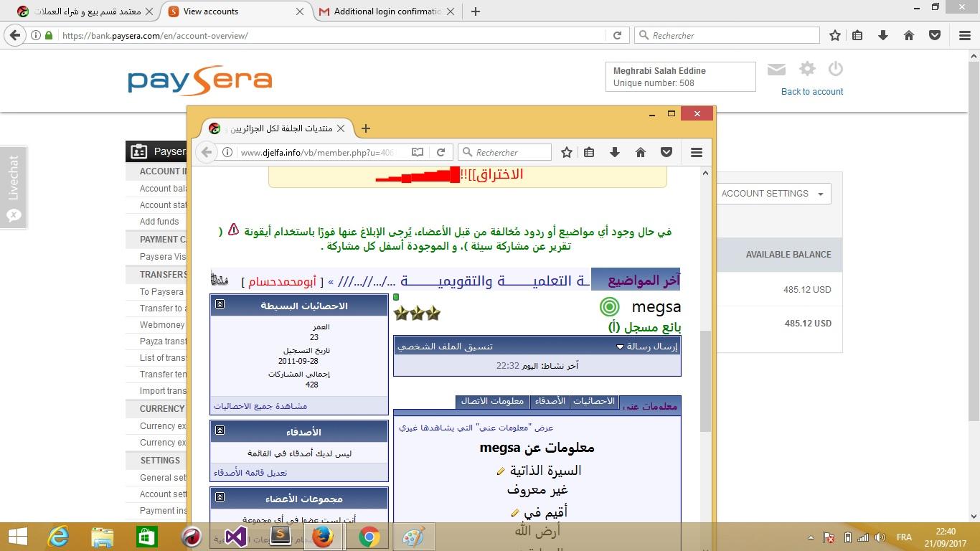Show bookmarks list in Paysera window toolbar

(857, 35)
